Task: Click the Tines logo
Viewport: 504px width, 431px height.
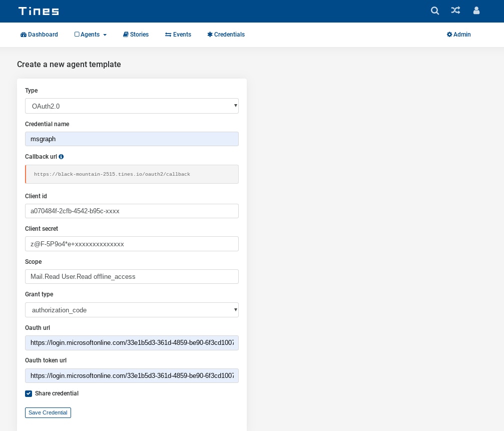Action: tap(39, 11)
